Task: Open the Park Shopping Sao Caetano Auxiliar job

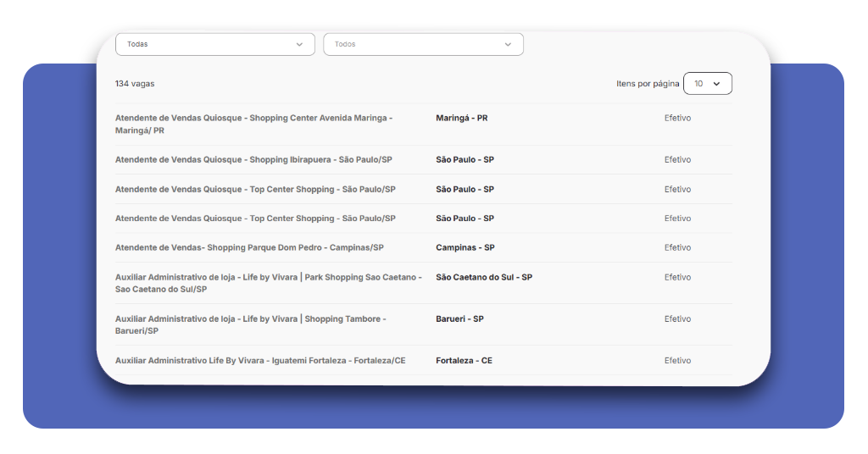Action: [269, 283]
